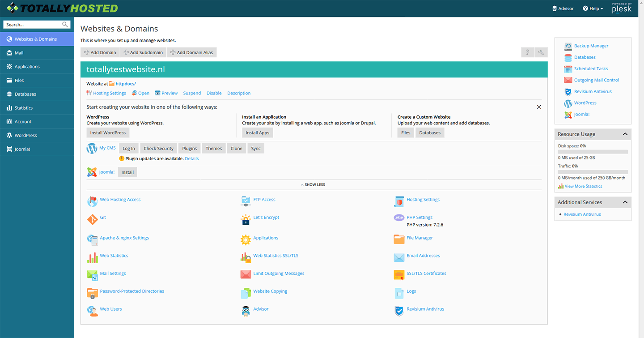This screenshot has width=644, height=338.
Task: Collapse the Additional Services panel
Action: click(x=625, y=202)
